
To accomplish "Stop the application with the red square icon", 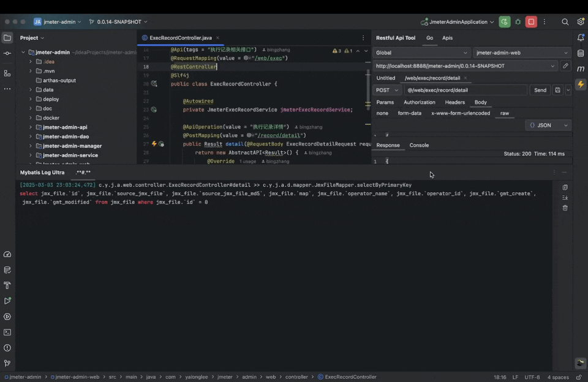I will 530,21.
